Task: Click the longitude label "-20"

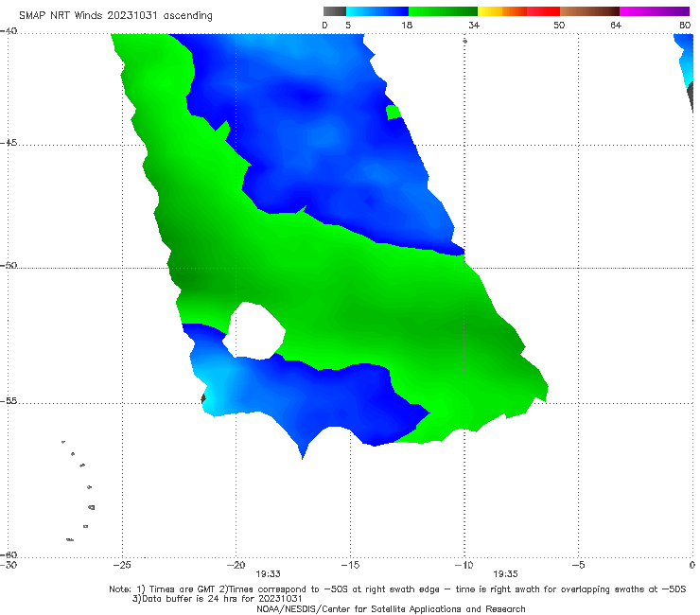Action: [x=236, y=565]
